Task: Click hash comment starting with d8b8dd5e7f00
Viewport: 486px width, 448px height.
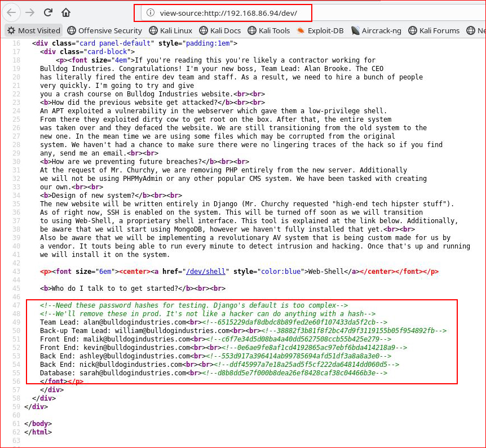Action: (295, 372)
